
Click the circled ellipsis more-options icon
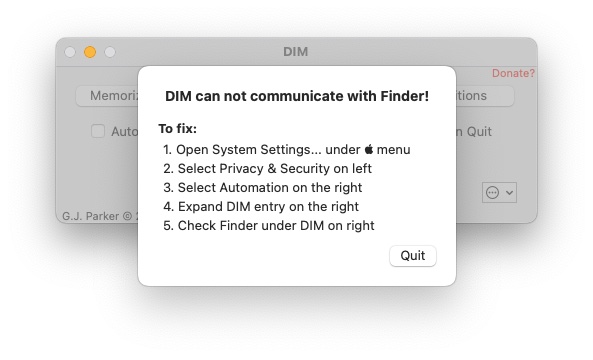pos(492,192)
